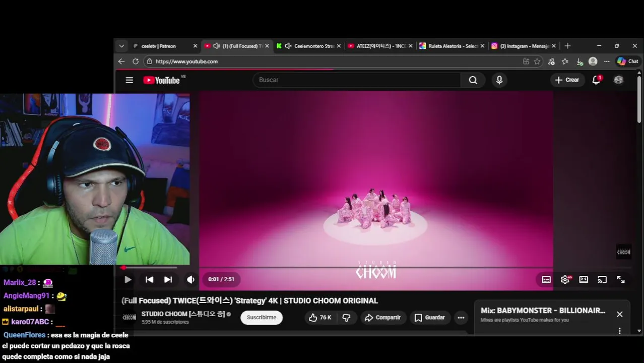Go back in the browser
This screenshot has height=363, width=644.
coord(121,62)
